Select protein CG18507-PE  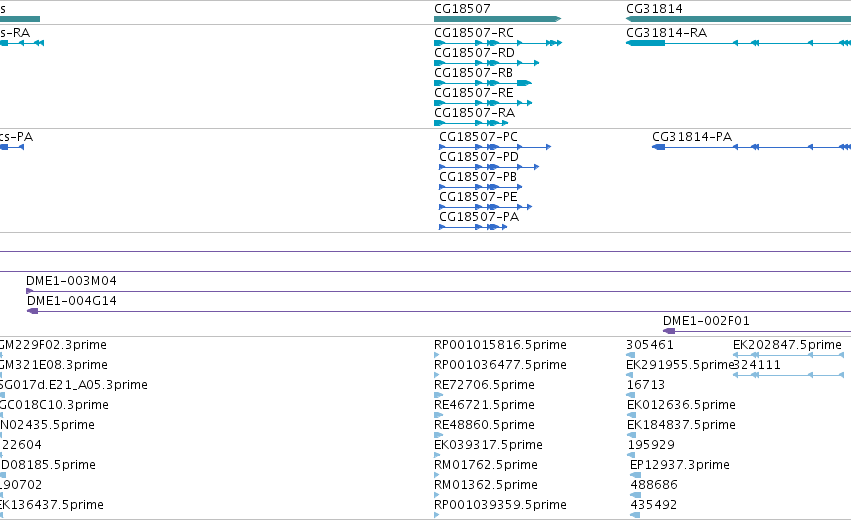pyautogui.click(x=478, y=197)
